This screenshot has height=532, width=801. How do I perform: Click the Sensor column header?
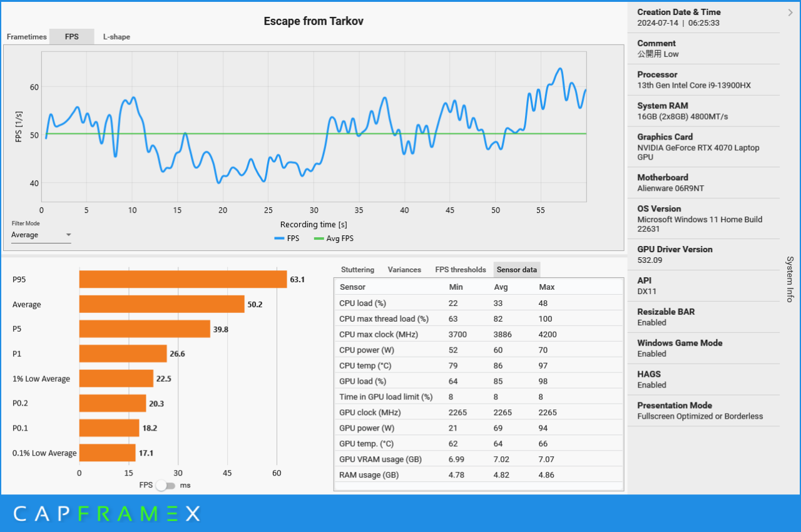click(x=352, y=287)
